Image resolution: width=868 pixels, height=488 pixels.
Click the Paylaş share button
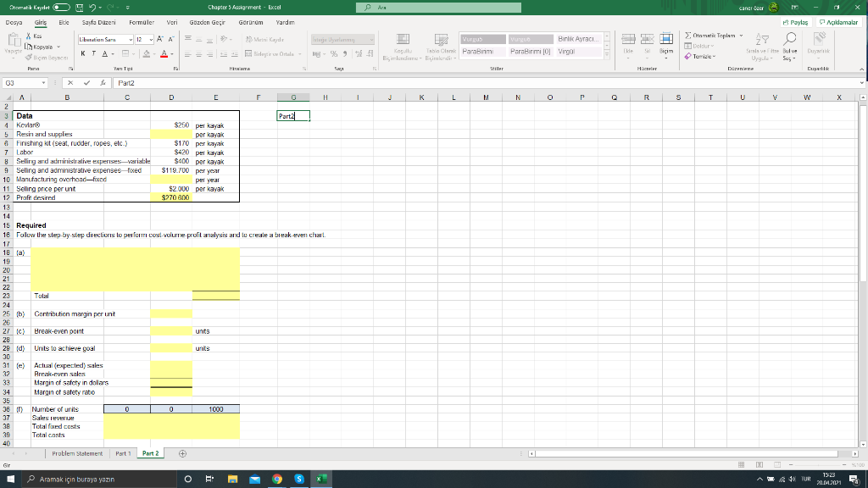click(796, 22)
